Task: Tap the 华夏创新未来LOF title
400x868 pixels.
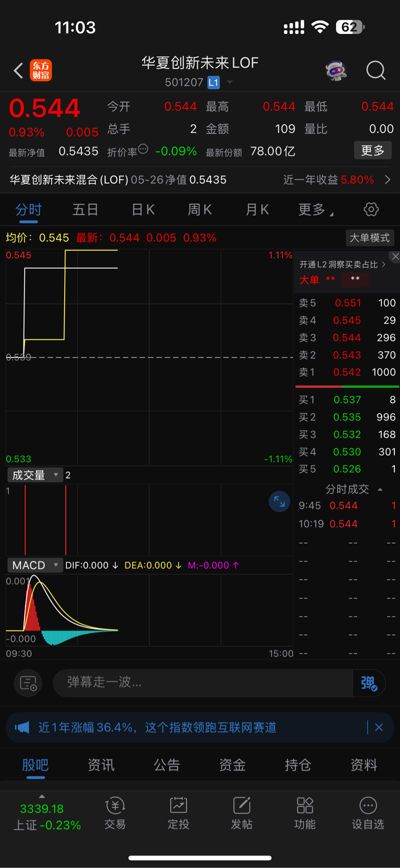Action: (x=200, y=63)
